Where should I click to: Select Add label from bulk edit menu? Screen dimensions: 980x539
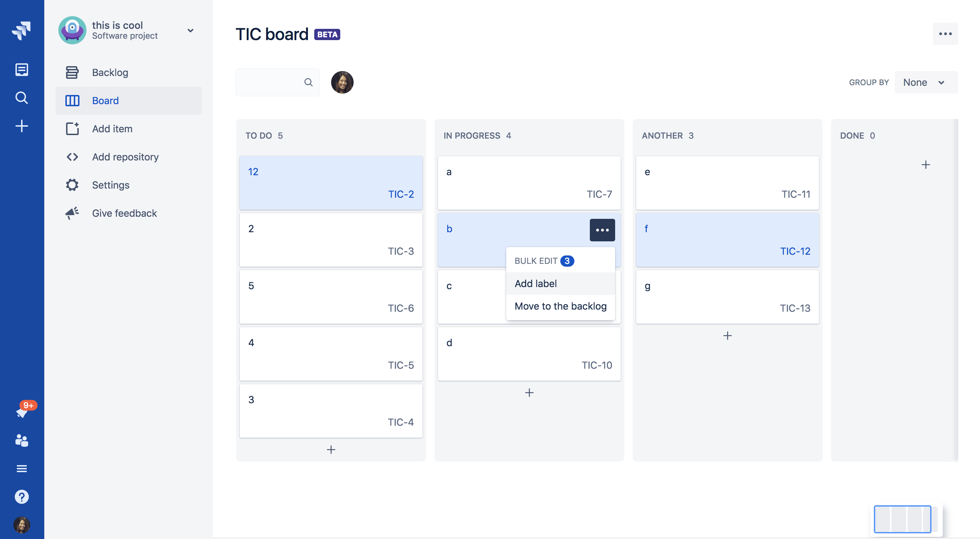click(x=535, y=283)
